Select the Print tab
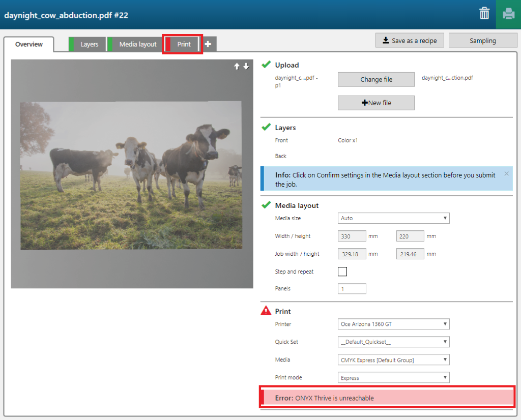The image size is (521, 420). (183, 44)
